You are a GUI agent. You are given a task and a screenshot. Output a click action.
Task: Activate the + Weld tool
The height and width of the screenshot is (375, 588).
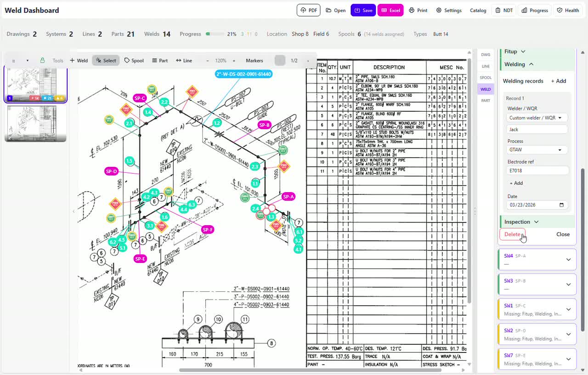(x=79, y=60)
